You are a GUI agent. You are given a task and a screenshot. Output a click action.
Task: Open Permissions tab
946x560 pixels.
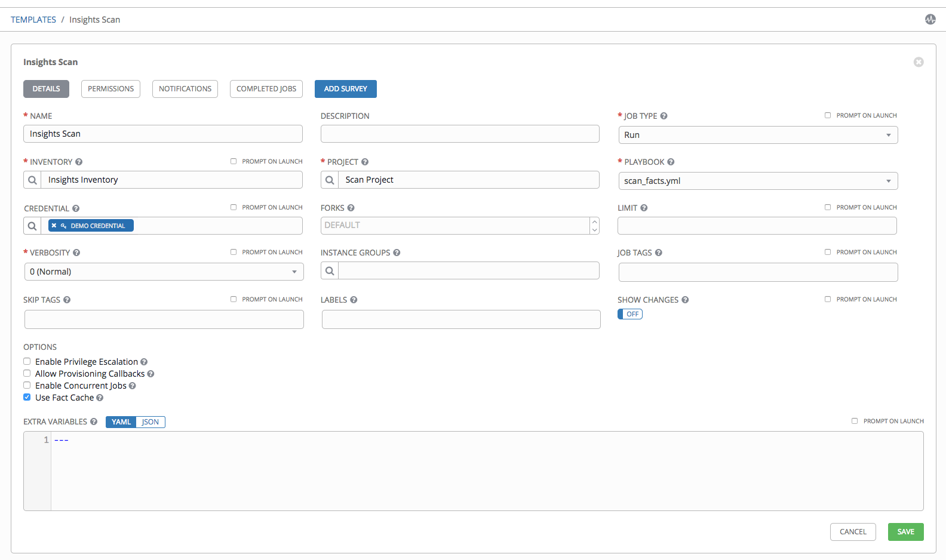110,89
